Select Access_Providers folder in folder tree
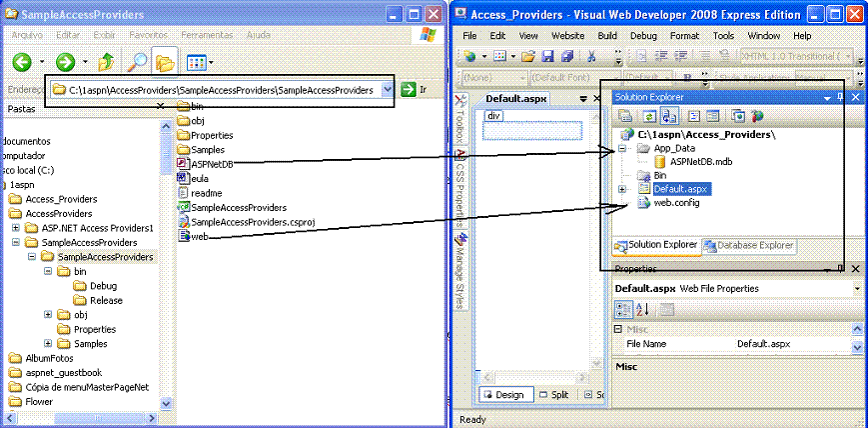Image resolution: width=868 pixels, height=428 pixels. [x=53, y=199]
